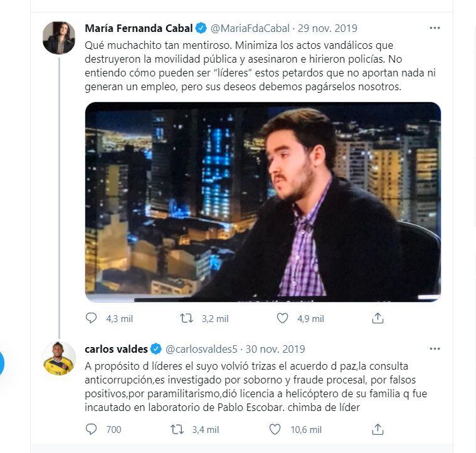
Task: Reply to María Fernanda Cabal's tweet
Action: click(92, 318)
